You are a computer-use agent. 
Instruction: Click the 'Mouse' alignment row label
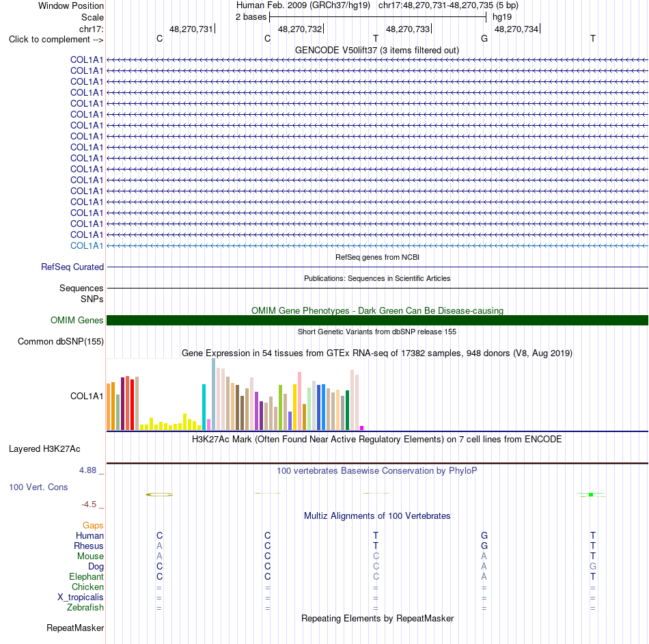pyautogui.click(x=90, y=556)
